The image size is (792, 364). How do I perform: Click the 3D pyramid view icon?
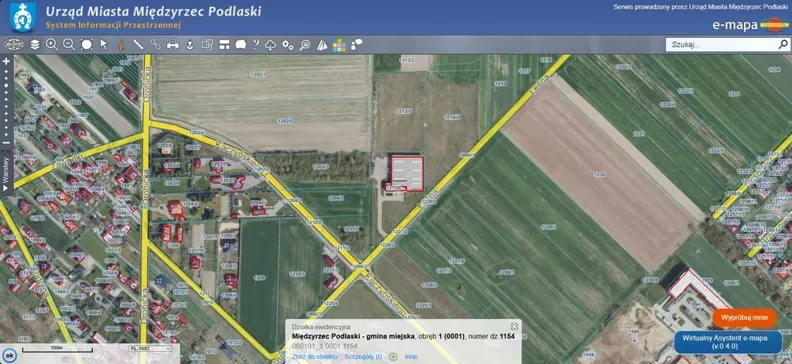pyautogui.click(x=322, y=45)
